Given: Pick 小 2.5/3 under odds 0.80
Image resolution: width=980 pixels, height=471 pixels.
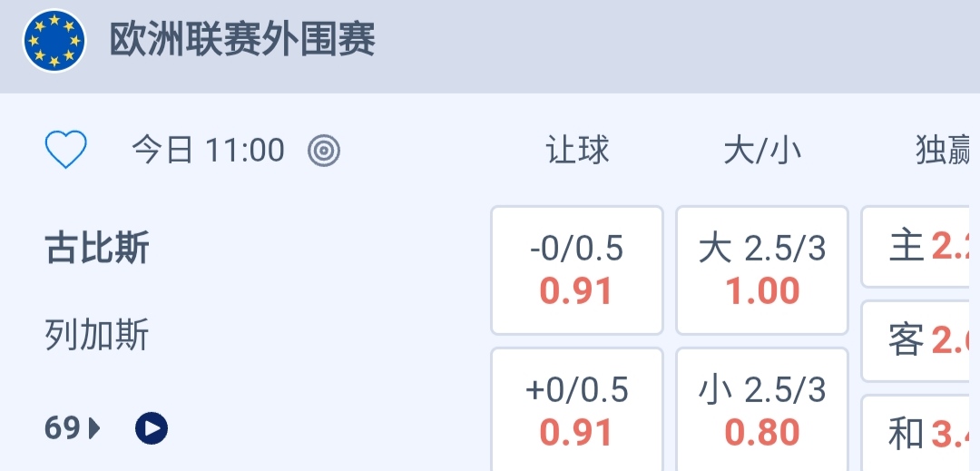Looking at the screenshot, I should pyautogui.click(x=762, y=410).
